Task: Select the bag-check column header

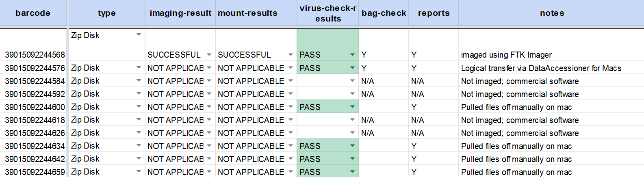Action: [384, 13]
